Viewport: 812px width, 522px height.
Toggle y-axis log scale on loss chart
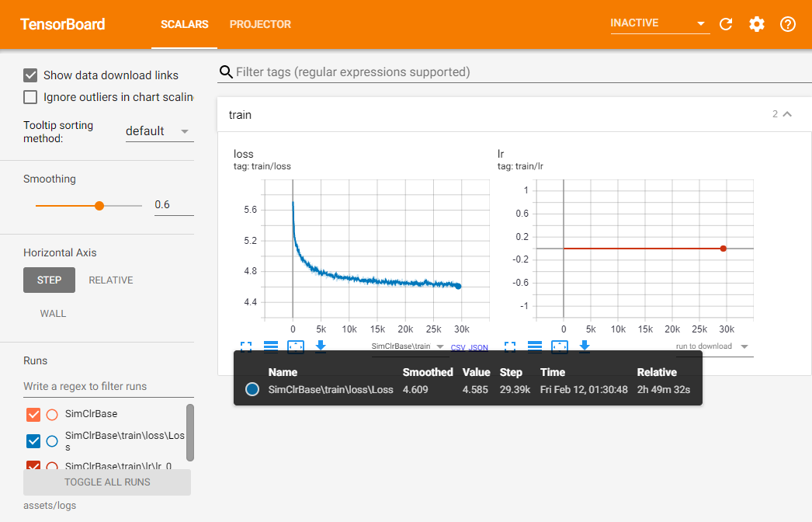coord(271,346)
